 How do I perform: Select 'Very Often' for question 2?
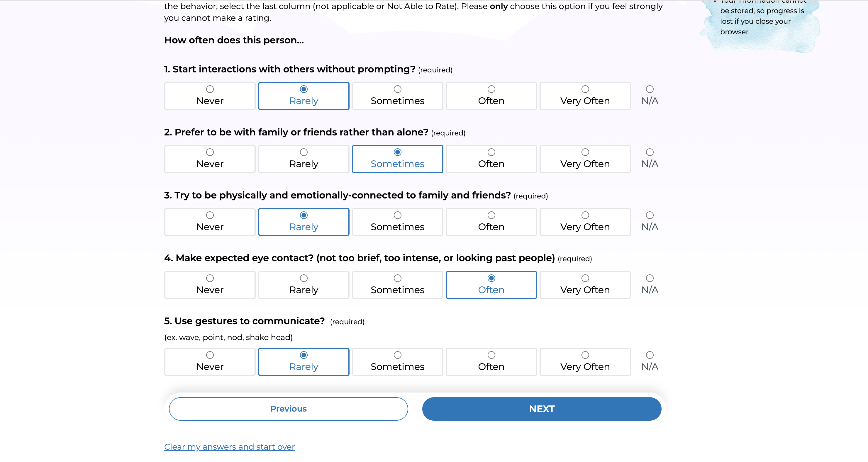tap(584, 152)
